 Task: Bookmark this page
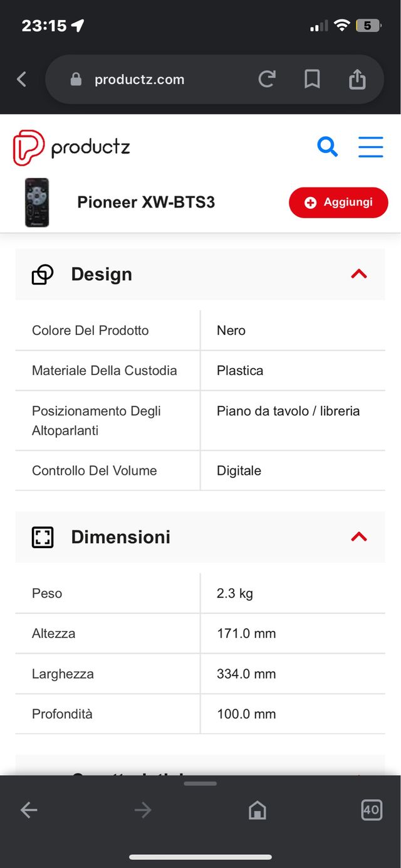[312, 79]
